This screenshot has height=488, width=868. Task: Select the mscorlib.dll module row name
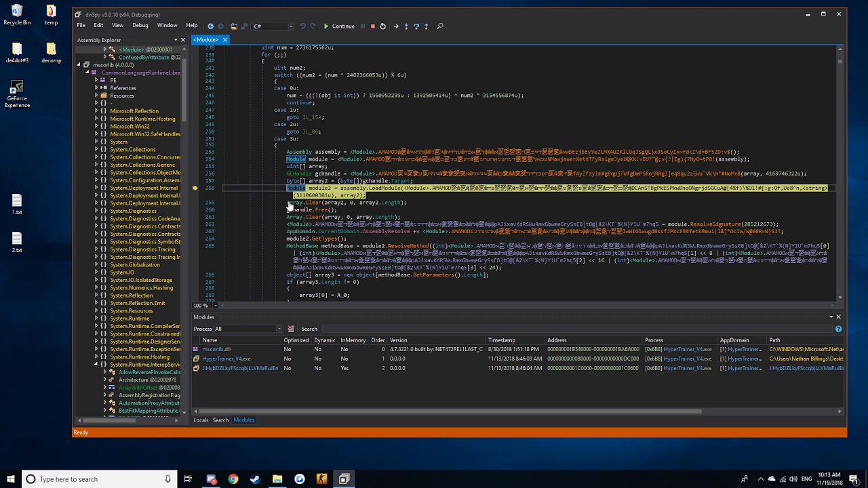(x=216, y=349)
